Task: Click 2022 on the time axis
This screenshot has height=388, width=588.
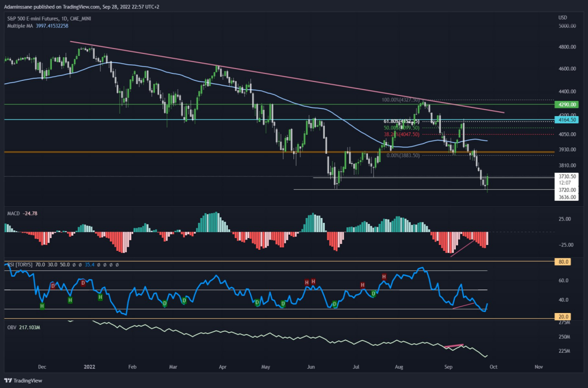Action: [x=89, y=366]
